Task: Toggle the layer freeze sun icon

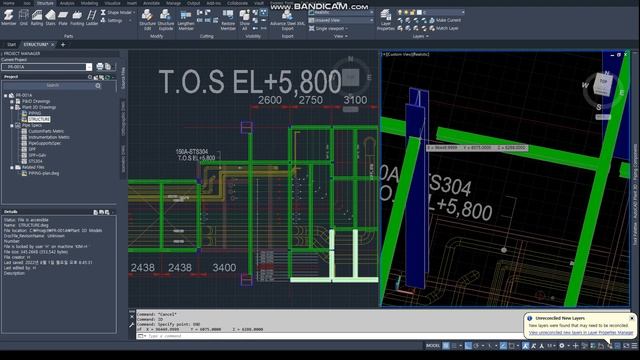Action: pyautogui.click(x=406, y=13)
